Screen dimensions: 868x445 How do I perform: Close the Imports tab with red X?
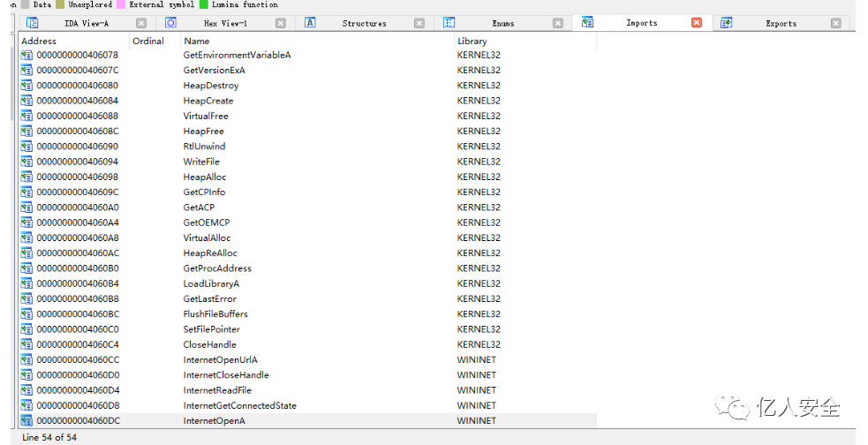(x=697, y=22)
